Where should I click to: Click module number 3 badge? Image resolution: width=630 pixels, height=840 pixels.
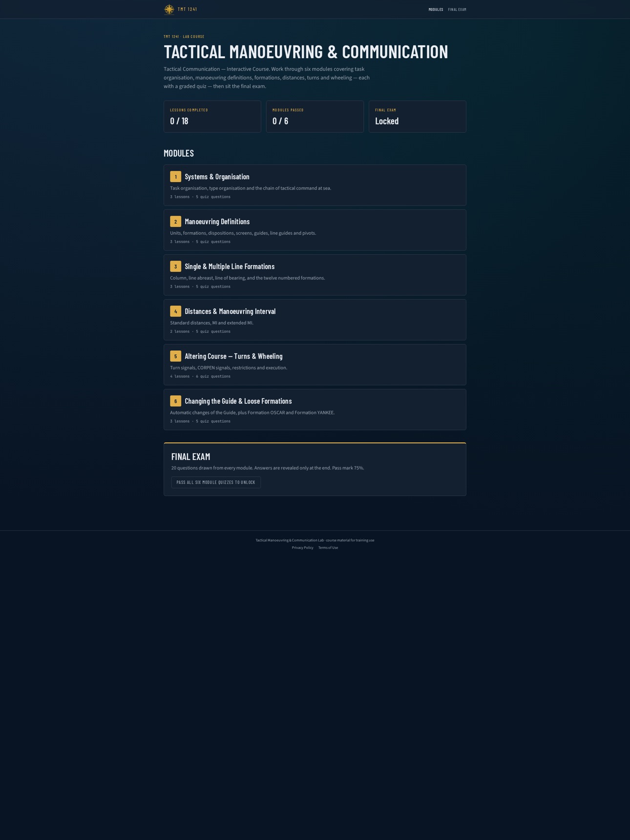pos(176,266)
